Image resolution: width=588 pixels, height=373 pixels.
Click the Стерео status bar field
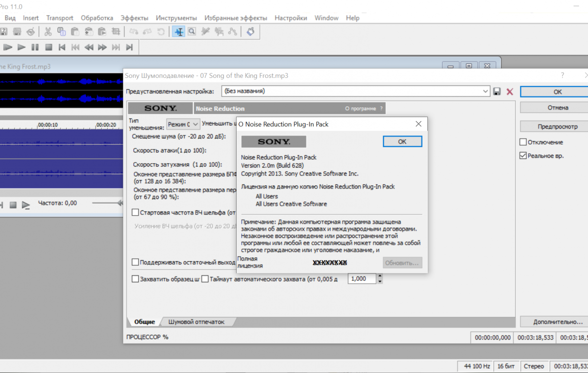[534, 366]
